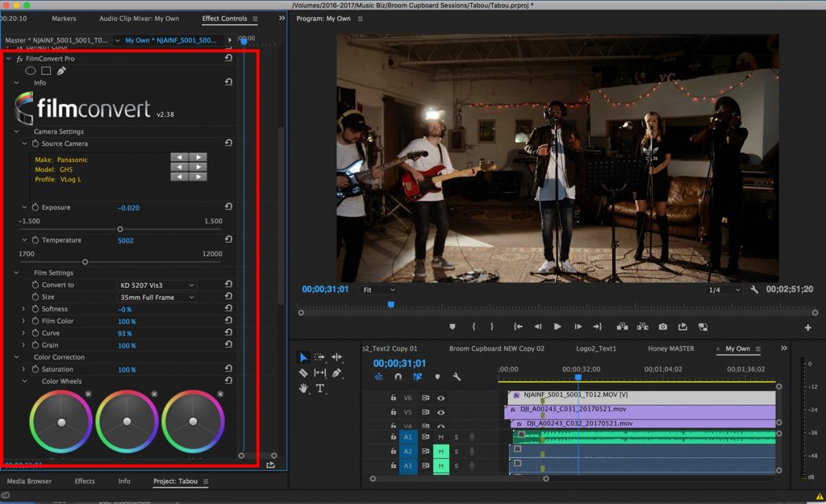Select the Type tool
Screen dimensions: 826x504
coord(320,389)
